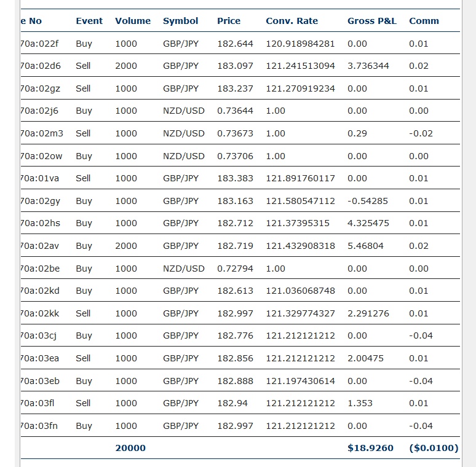Click the price cell 183.383
This screenshot has width=476, height=467.
[235, 178]
